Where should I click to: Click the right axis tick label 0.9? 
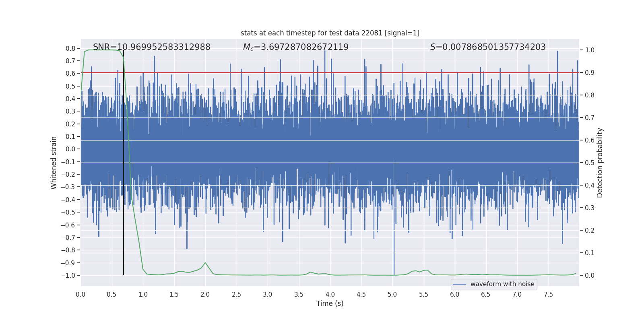pos(590,73)
